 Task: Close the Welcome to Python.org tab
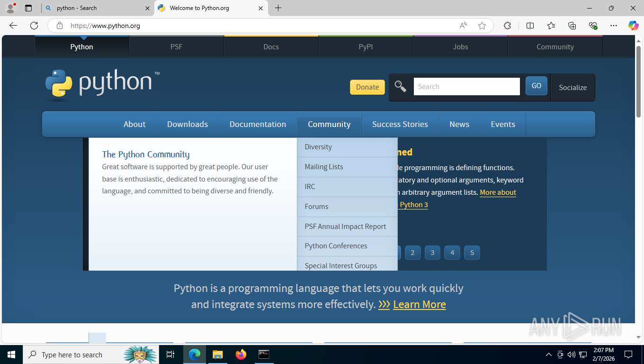[x=260, y=8]
